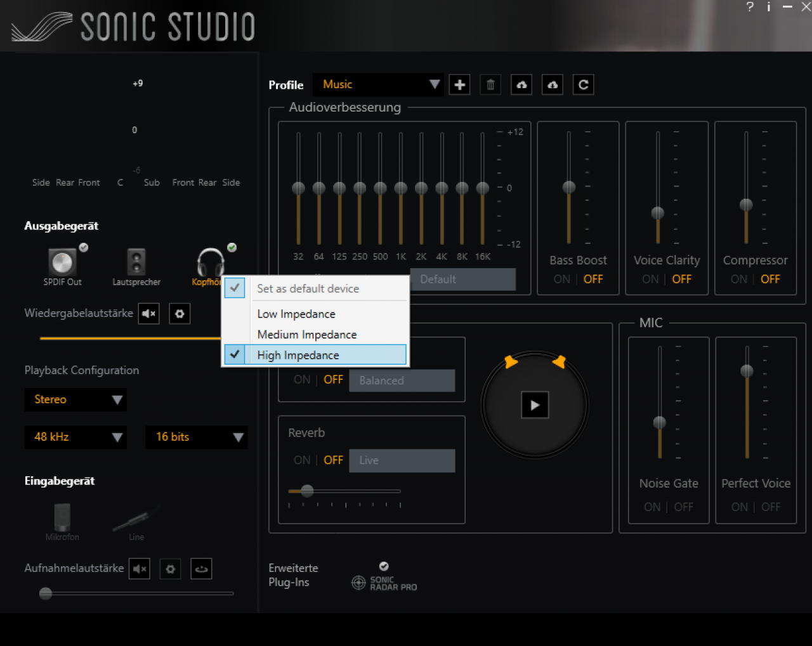812x646 pixels.
Task: Open the Profile Music dropdown
Action: pyautogui.click(x=378, y=84)
